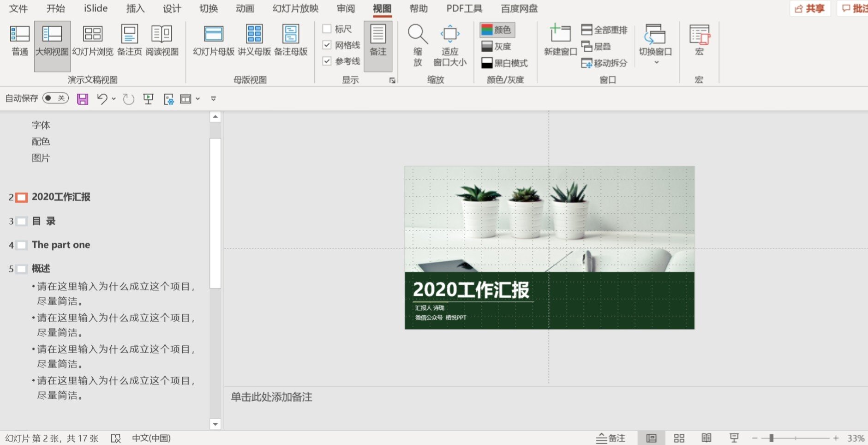868x445 pixels.
Task: Select Color mode (颜色)
Action: click(497, 30)
